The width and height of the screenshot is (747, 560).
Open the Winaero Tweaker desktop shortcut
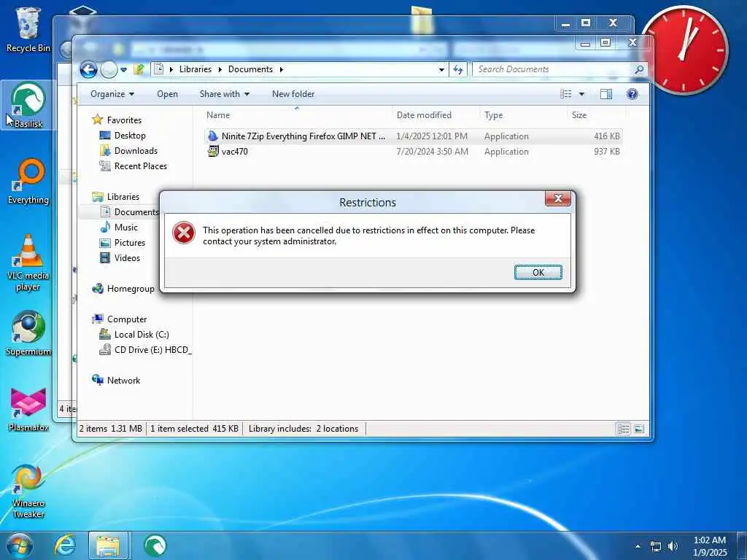point(28,491)
